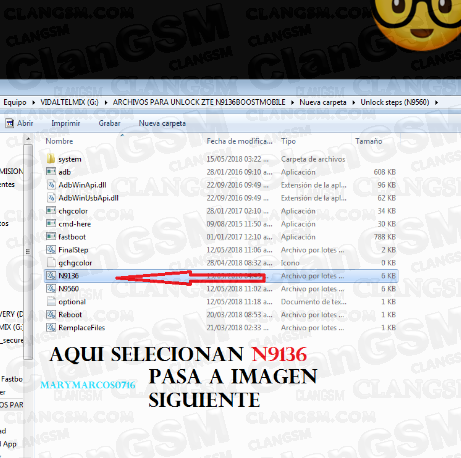Image resolution: width=461 pixels, height=458 pixels.
Task: Sort by the Tamaño column header
Action: pyautogui.click(x=369, y=141)
